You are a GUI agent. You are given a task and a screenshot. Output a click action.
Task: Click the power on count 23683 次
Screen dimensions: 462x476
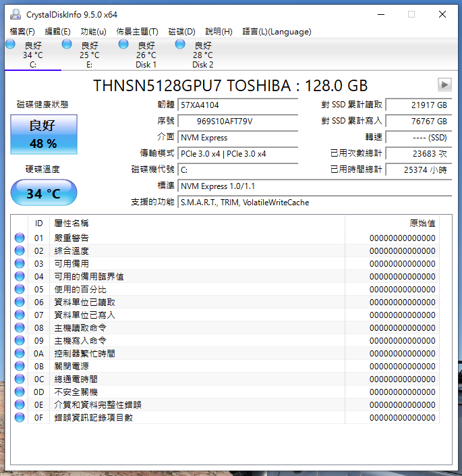(419, 154)
